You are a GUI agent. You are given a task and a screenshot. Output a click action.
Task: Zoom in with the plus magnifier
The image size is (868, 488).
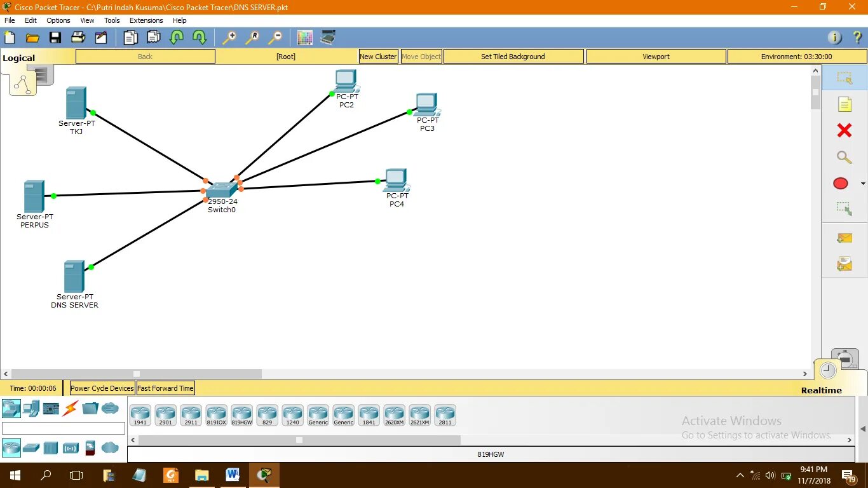point(229,37)
